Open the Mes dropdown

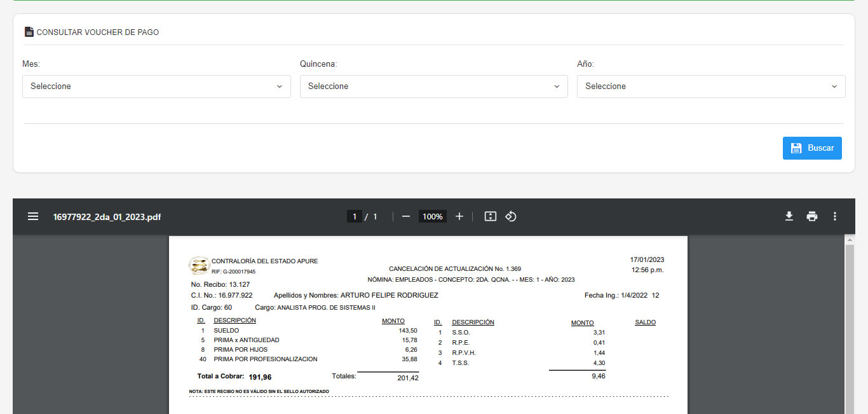tap(156, 86)
